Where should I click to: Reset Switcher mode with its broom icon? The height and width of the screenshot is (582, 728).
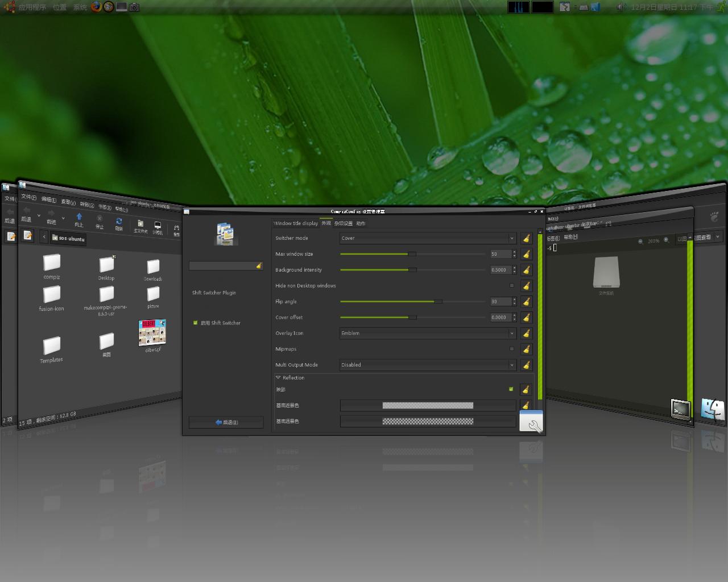point(526,238)
